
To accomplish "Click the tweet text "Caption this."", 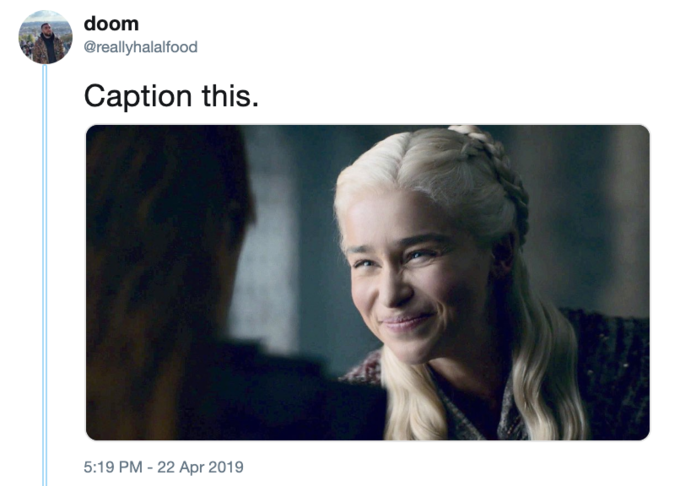I will [171, 96].
